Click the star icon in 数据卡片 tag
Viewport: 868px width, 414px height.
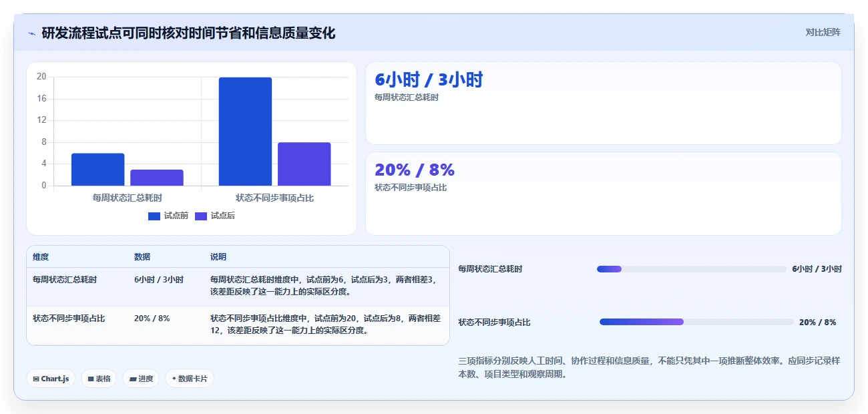point(174,379)
